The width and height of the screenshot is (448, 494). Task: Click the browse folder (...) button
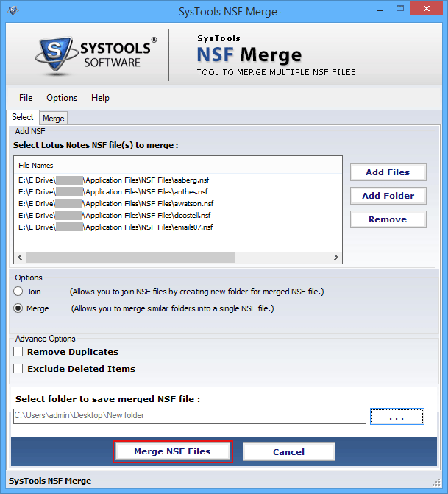point(397,417)
